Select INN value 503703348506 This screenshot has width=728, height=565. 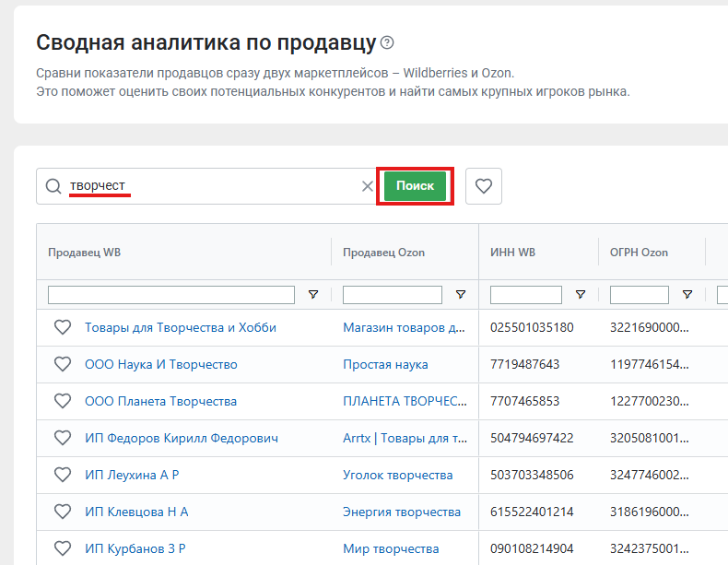(x=532, y=475)
